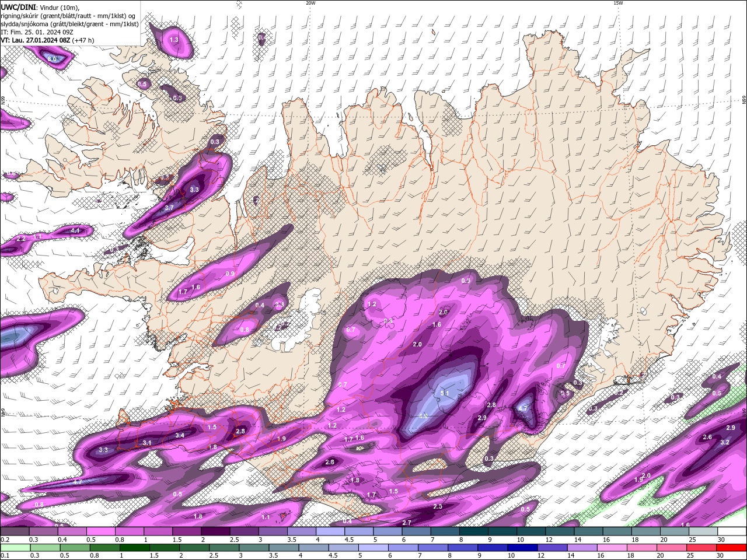Click the '10' label on the lower rain scale

pyautogui.click(x=511, y=555)
